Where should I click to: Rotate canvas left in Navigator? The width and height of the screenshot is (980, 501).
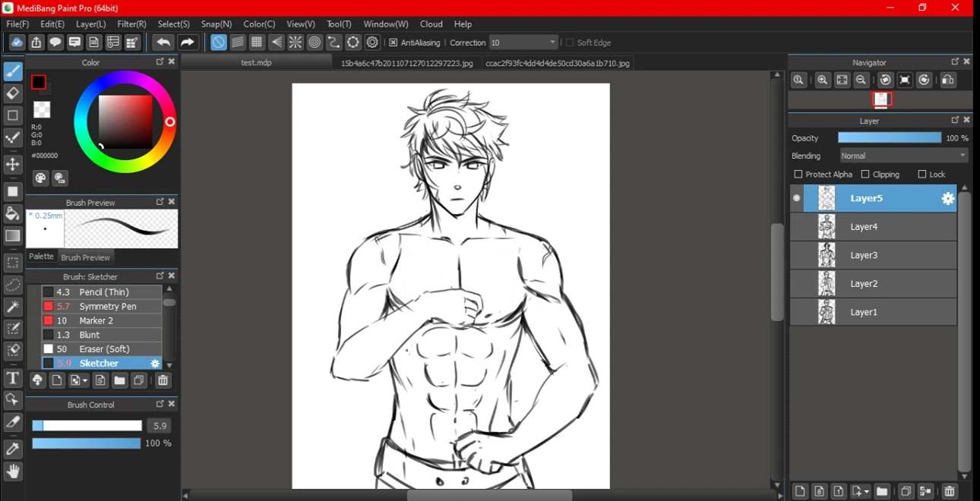point(886,80)
